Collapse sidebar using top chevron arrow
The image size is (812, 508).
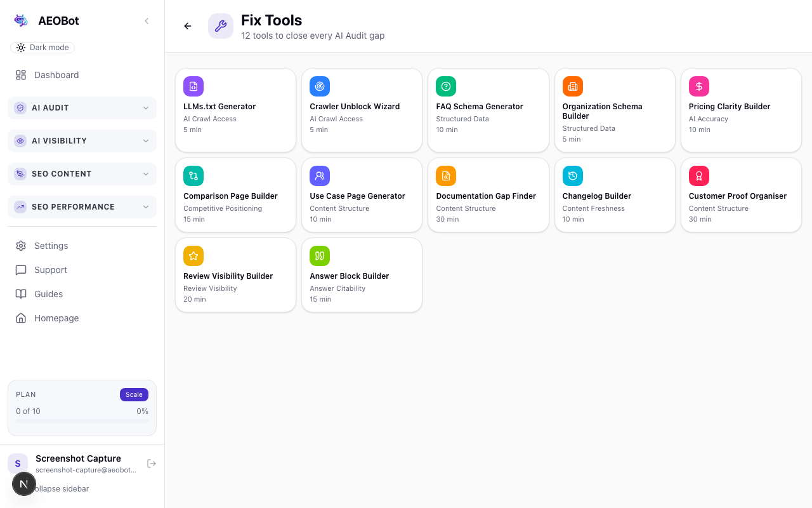[147, 21]
